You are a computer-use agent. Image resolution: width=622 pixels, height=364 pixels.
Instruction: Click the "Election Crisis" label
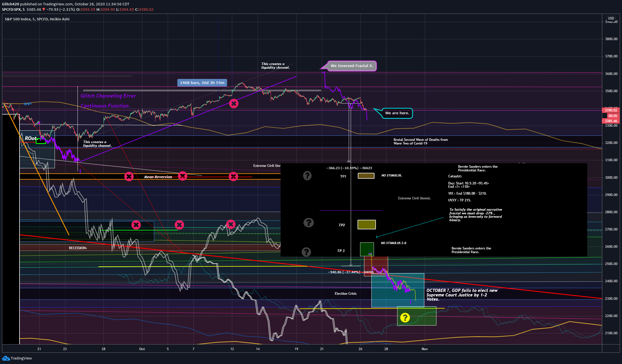346,294
